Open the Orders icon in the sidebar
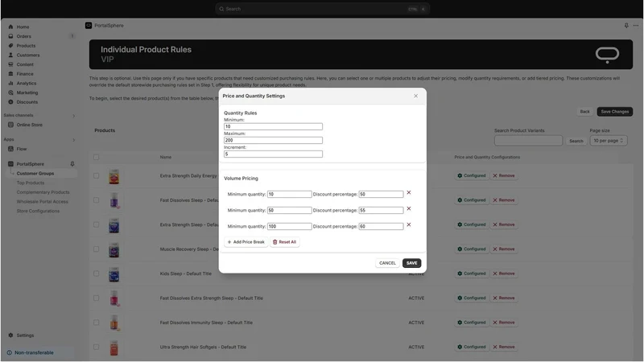The image size is (644, 362). click(10, 36)
